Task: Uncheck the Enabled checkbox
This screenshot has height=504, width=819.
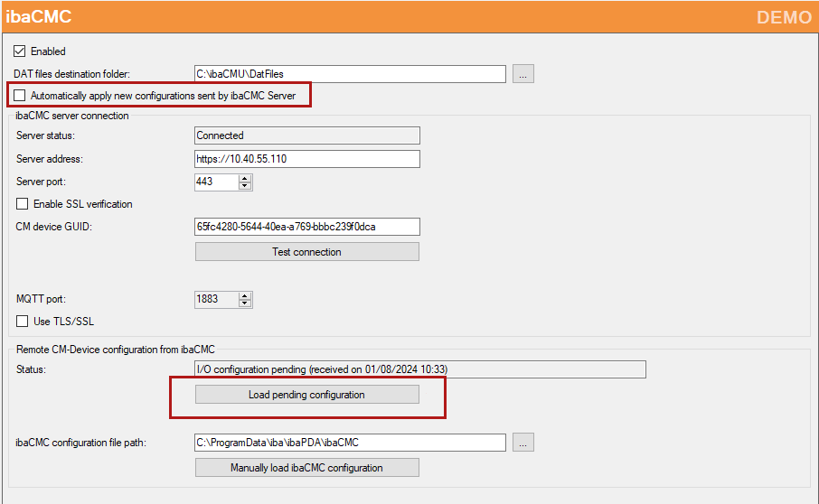Action: tap(19, 51)
